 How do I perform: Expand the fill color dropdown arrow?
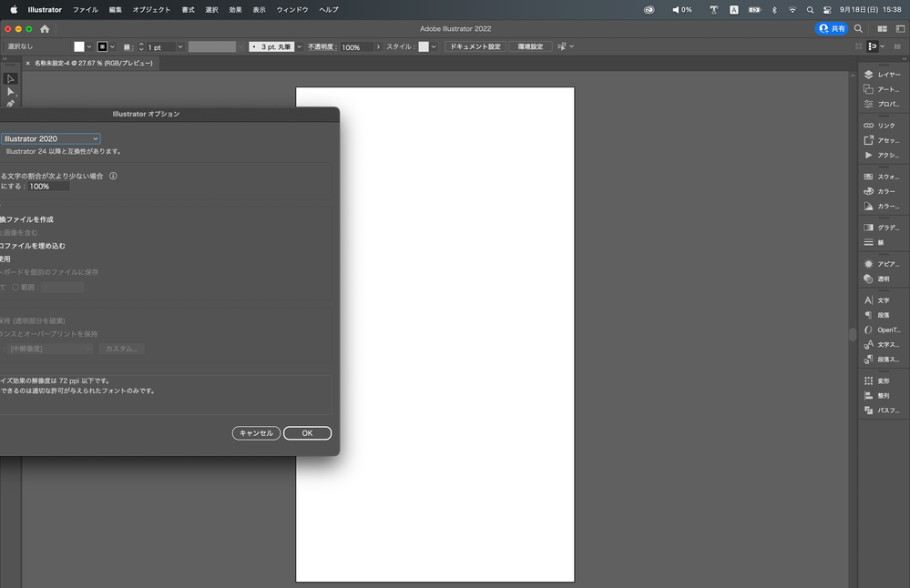[89, 47]
